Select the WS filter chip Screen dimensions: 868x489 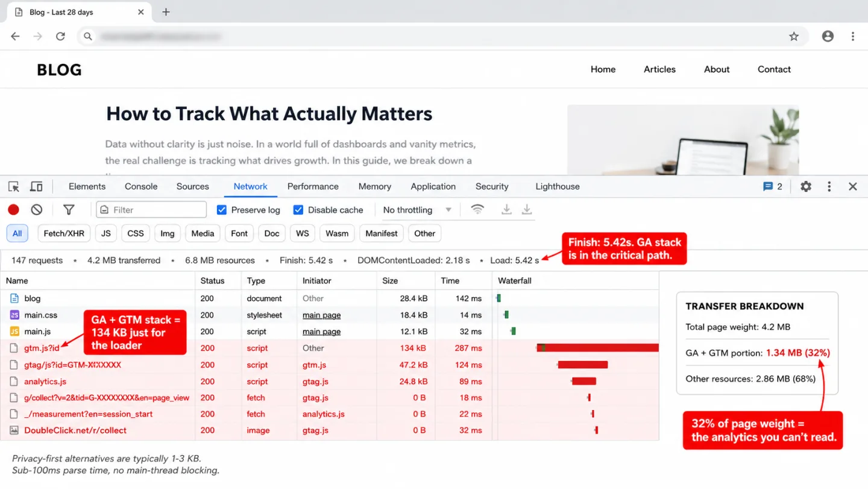point(303,233)
